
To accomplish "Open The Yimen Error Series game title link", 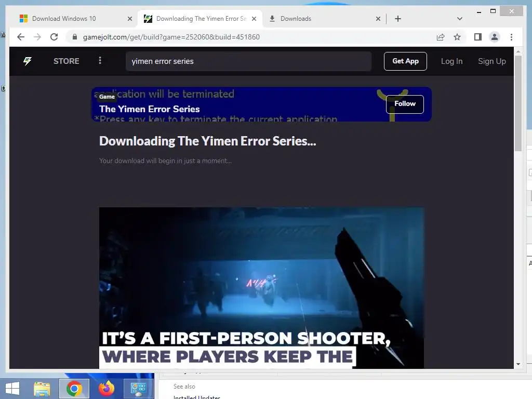I will coord(149,109).
